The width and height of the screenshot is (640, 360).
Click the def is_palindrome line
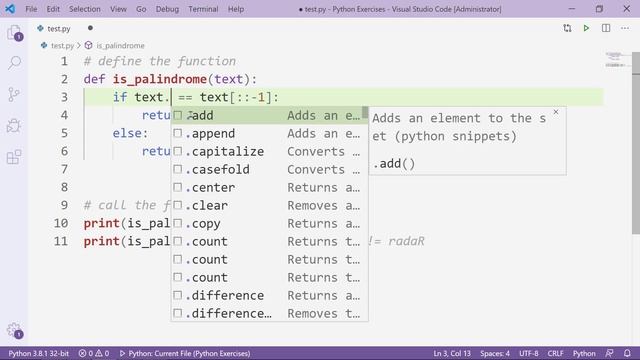pos(170,79)
